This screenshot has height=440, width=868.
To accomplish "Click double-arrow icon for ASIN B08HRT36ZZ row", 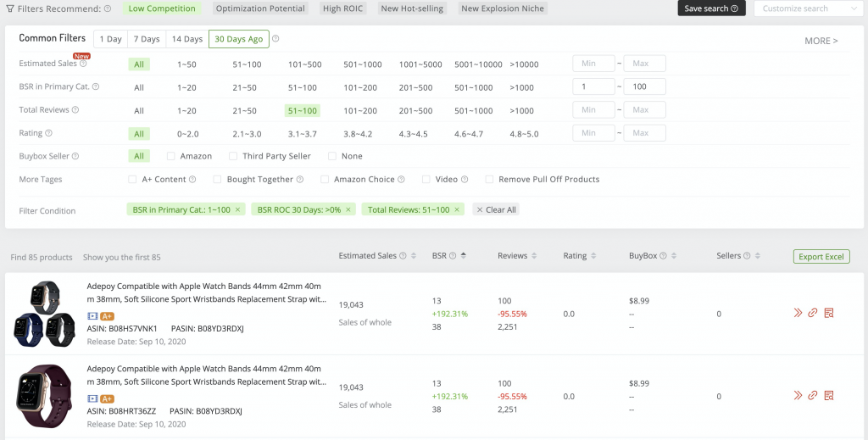I will pos(798,395).
